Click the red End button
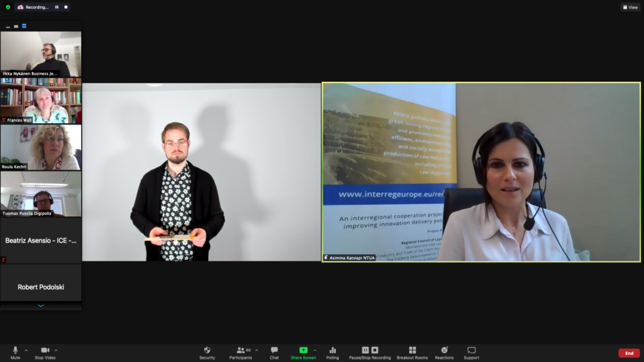This screenshot has width=644, height=362. pyautogui.click(x=629, y=353)
